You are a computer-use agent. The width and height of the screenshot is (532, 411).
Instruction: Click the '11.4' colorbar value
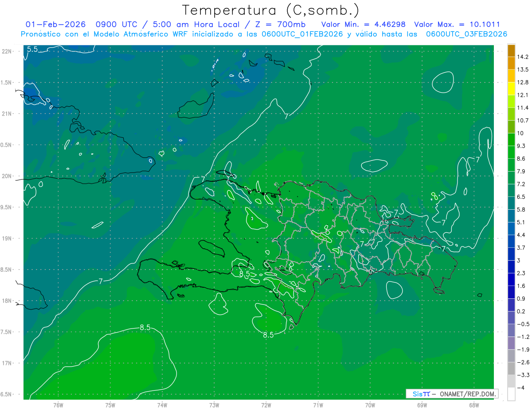tap(523, 108)
